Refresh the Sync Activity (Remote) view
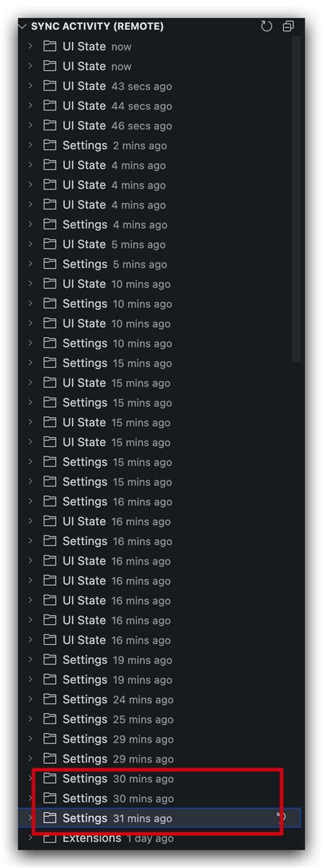This screenshot has width=323, height=868. coord(266,27)
